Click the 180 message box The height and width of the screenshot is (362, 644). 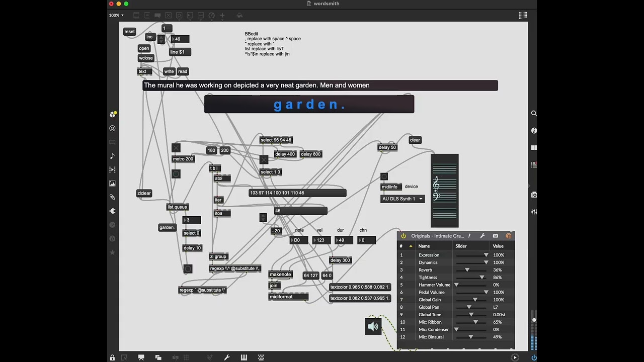click(x=211, y=150)
